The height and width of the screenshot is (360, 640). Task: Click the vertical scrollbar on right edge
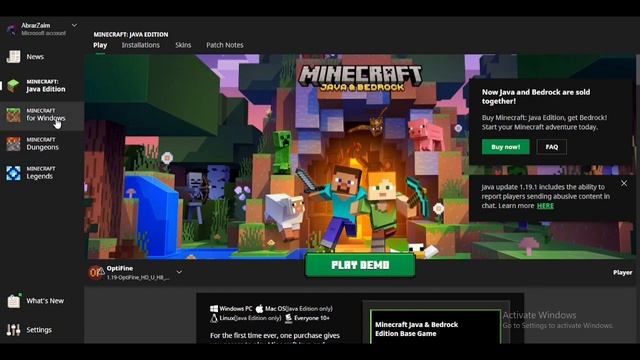(638, 69)
